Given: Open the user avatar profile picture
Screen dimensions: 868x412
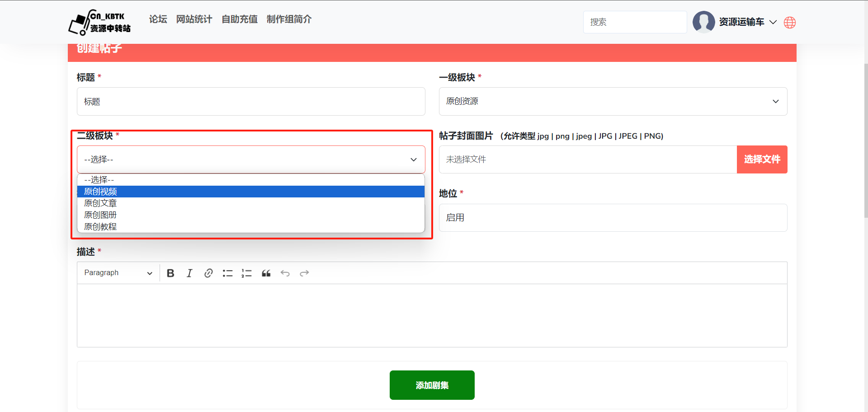Looking at the screenshot, I should (703, 22).
